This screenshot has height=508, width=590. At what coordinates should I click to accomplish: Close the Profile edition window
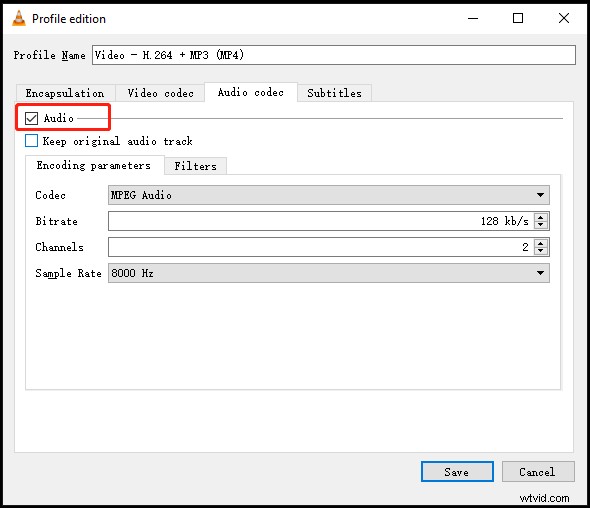[x=564, y=18]
